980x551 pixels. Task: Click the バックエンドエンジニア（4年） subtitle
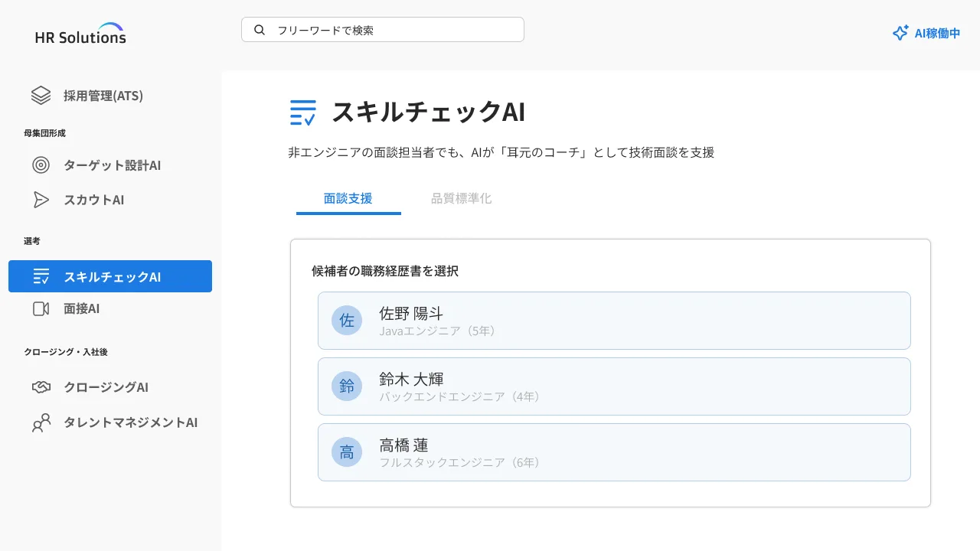(461, 397)
